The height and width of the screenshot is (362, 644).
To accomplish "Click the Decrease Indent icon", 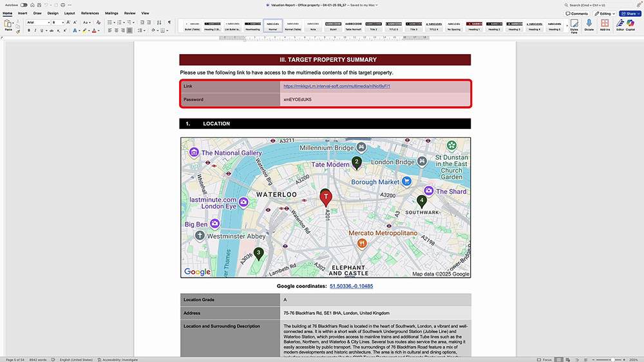I will click(142, 22).
